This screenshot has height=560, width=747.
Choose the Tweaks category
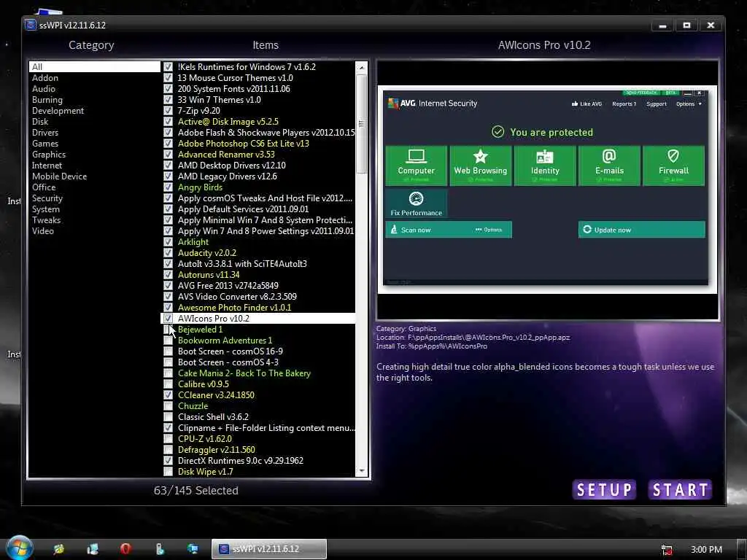[x=46, y=220]
